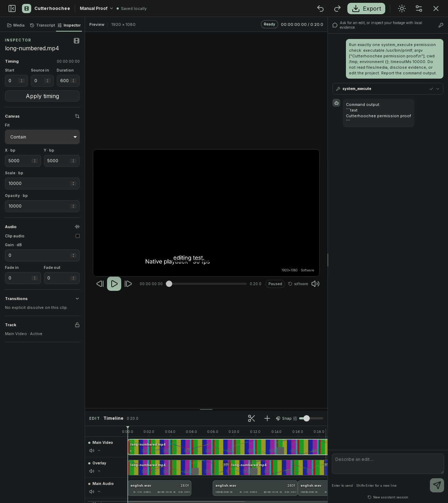Viewport: 448px width, 503px height.
Task: Click the Fade out stepper arrows
Action: (73, 278)
